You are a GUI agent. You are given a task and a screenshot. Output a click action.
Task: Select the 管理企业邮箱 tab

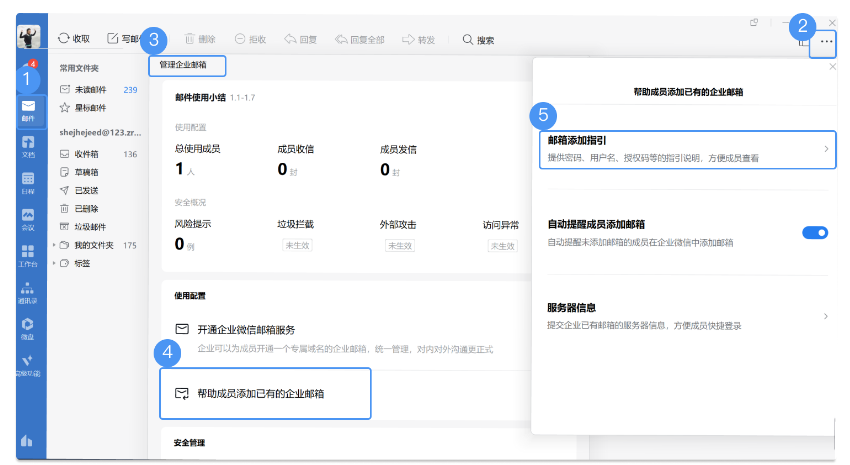(185, 65)
